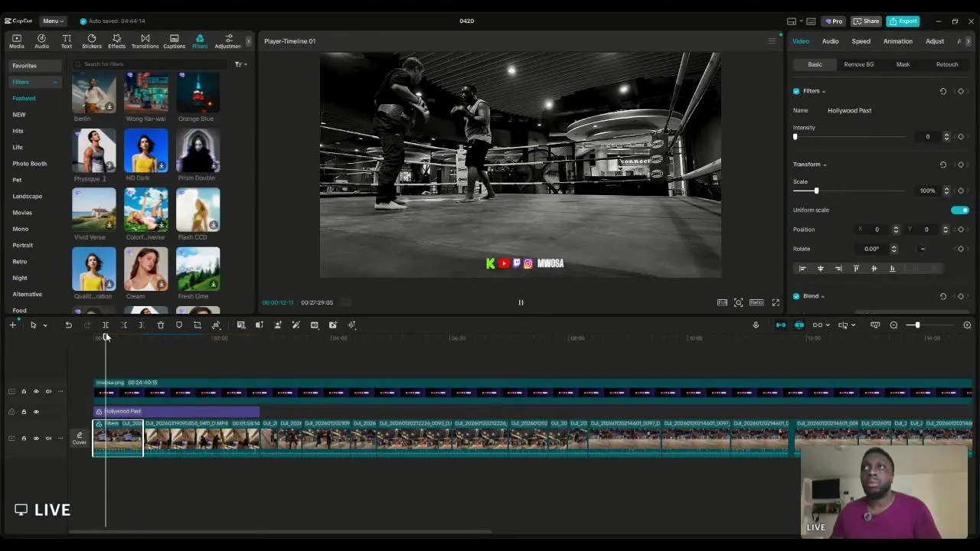980x551 pixels.
Task: Add keyframe for Intensity
Action: 961,137
